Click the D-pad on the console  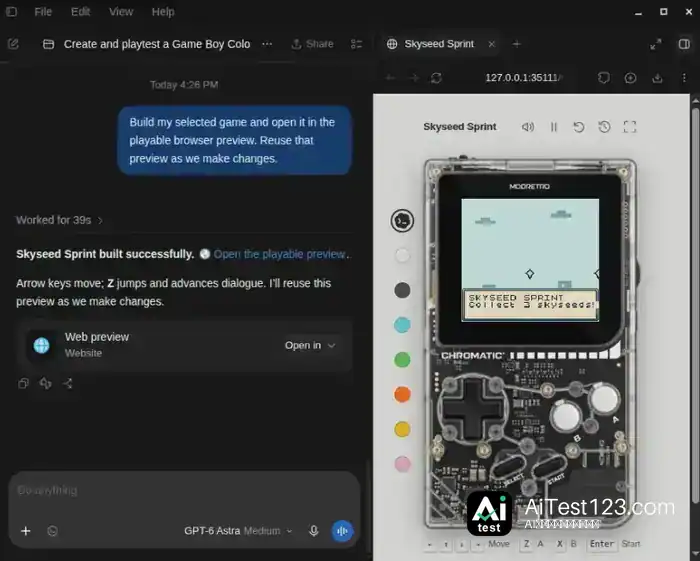click(472, 408)
